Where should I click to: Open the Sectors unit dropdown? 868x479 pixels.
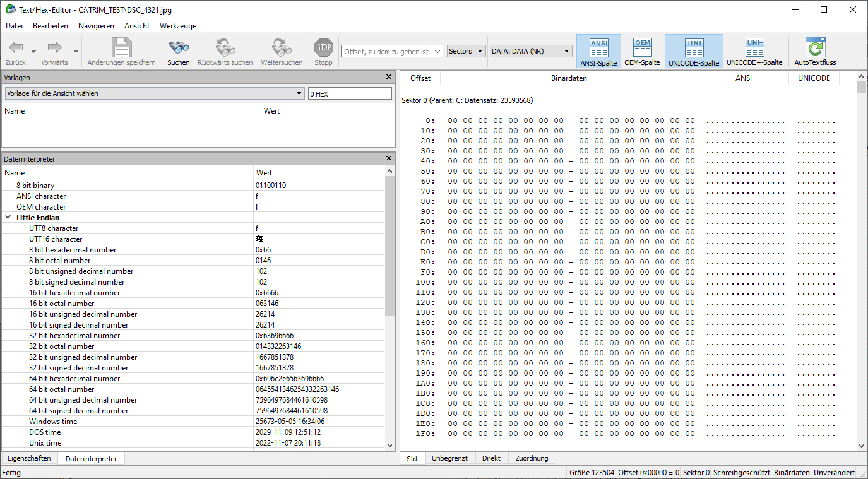pos(467,51)
